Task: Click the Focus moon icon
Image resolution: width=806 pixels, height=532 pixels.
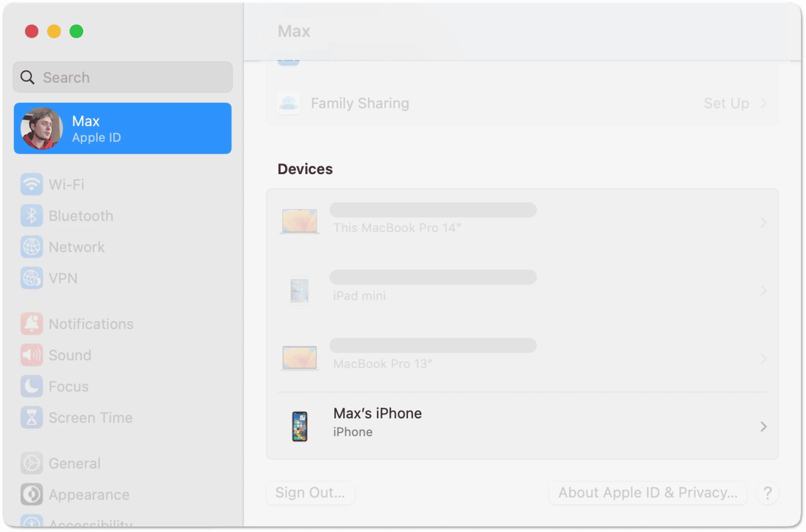Action: [x=32, y=386]
